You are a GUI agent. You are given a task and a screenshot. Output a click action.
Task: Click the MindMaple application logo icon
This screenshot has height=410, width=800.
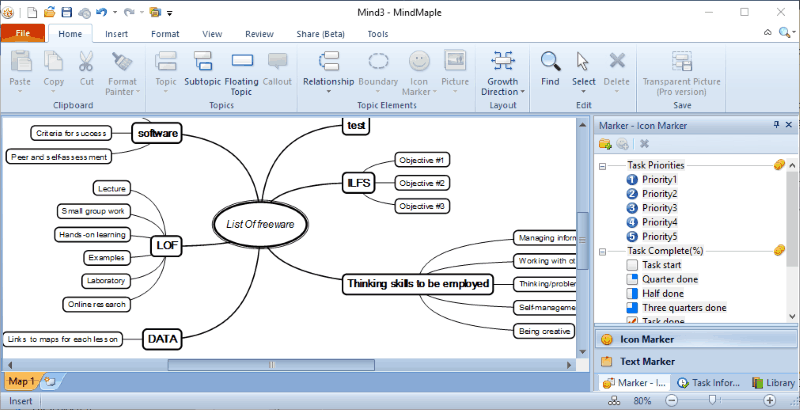(x=8, y=13)
